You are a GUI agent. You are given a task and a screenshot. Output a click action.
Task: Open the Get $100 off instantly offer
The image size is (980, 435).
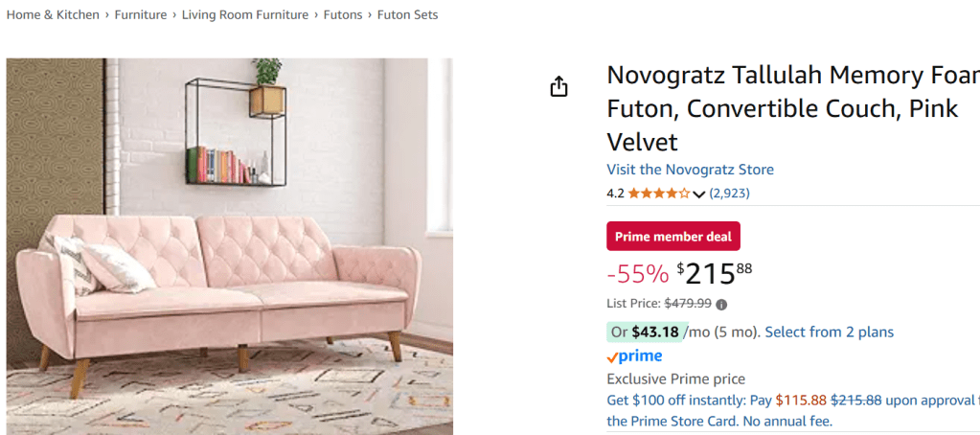pos(690,400)
